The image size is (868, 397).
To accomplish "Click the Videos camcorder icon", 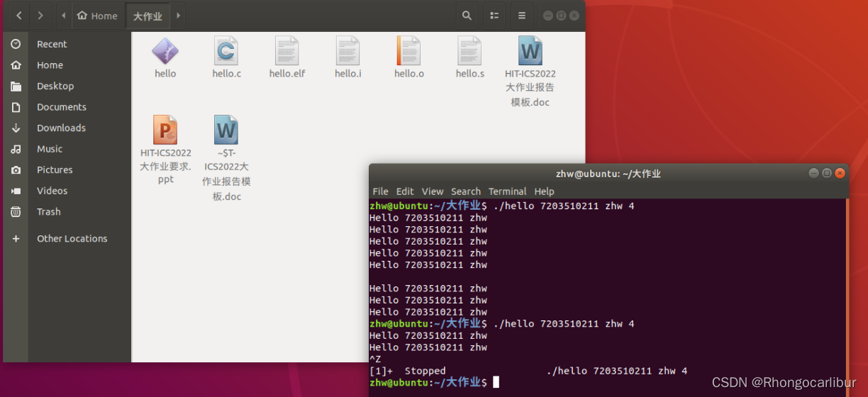I will click(x=16, y=191).
